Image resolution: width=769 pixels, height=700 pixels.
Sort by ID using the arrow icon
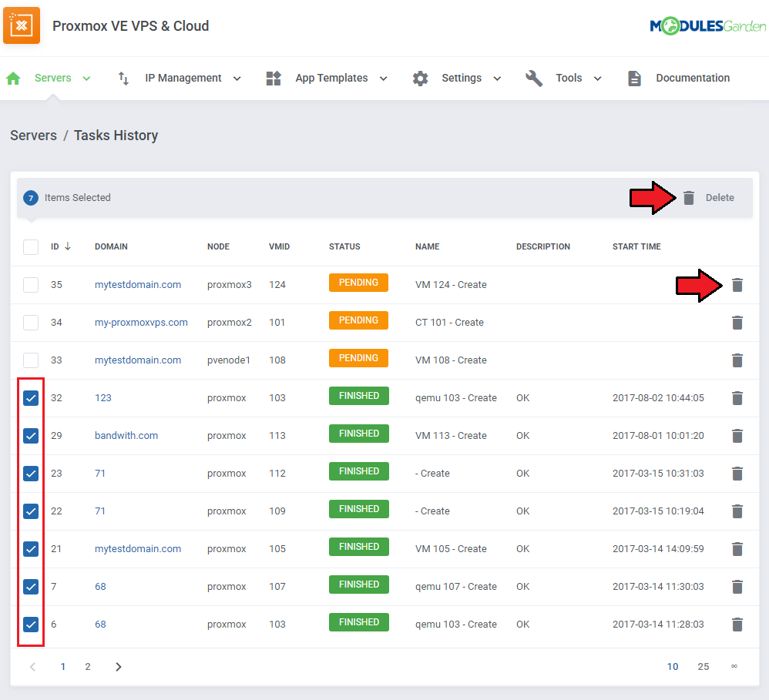tap(68, 246)
